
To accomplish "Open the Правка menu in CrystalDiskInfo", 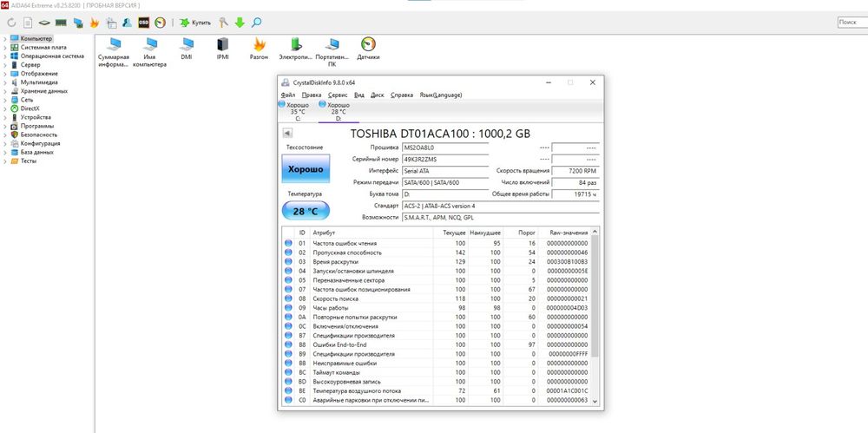I will coord(312,95).
